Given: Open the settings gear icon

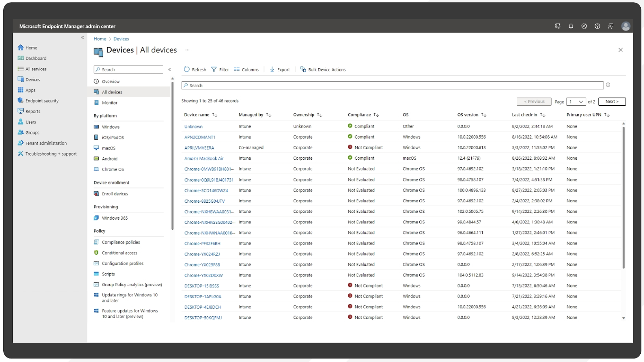Looking at the screenshot, I should (x=584, y=26).
